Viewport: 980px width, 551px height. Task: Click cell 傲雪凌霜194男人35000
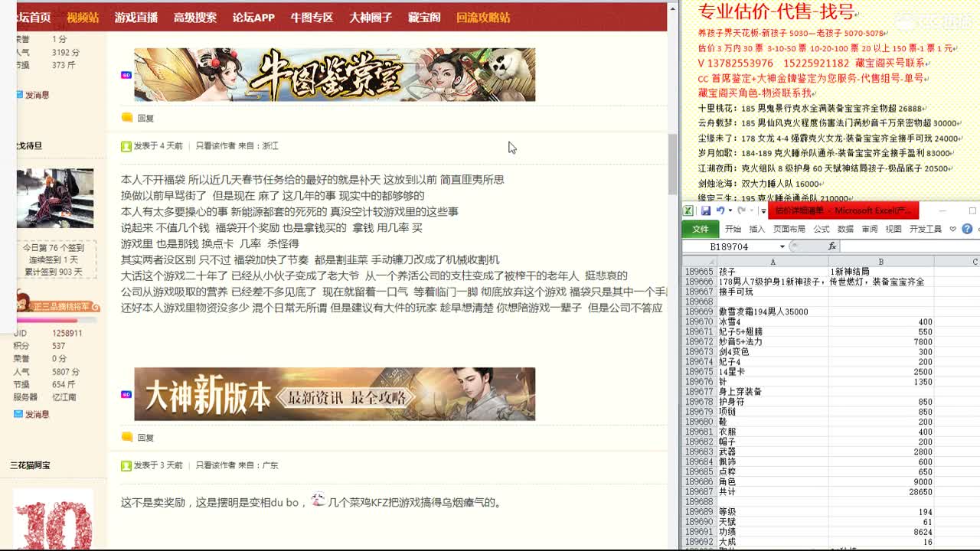click(772, 312)
